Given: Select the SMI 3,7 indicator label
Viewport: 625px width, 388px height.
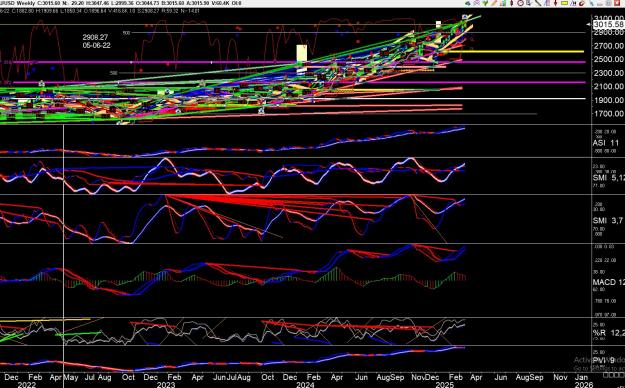Looking at the screenshot, I should tap(607, 220).
